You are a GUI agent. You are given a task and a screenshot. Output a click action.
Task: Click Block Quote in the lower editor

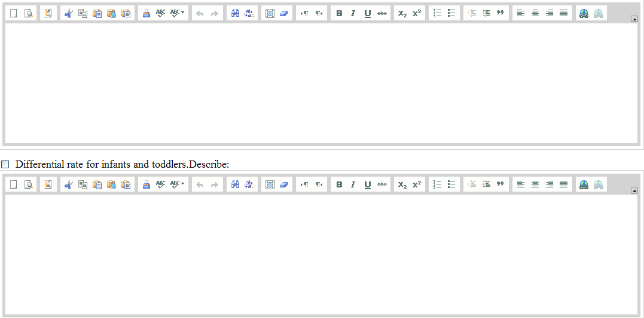(500, 184)
